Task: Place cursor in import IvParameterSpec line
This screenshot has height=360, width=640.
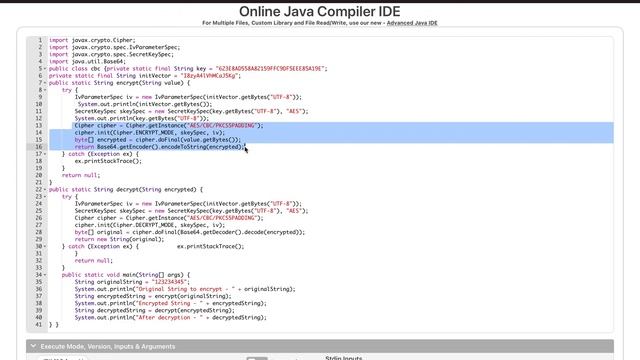Action: pyautogui.click(x=114, y=47)
